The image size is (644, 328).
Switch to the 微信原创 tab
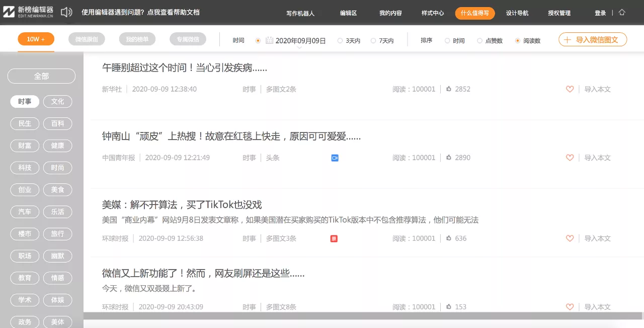(x=87, y=39)
